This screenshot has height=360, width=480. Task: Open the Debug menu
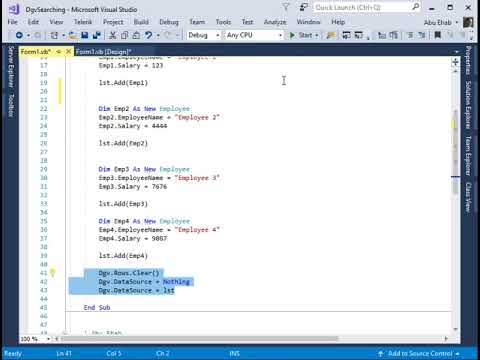(169, 22)
